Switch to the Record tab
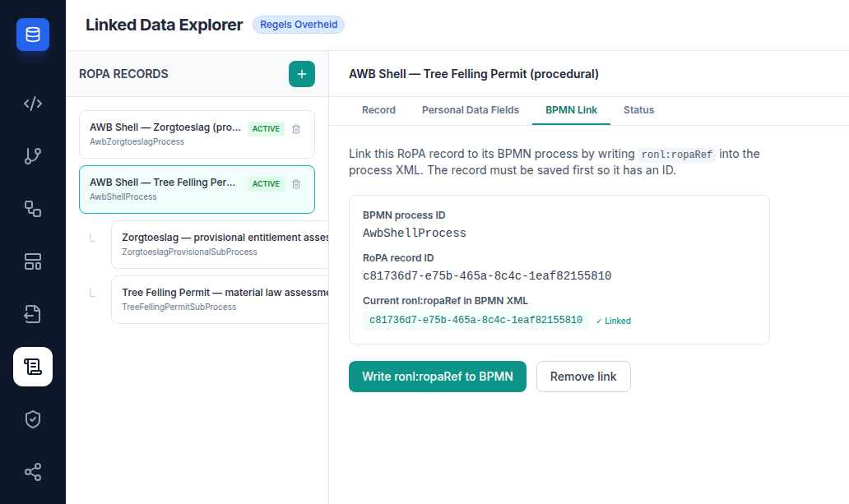 (x=378, y=110)
